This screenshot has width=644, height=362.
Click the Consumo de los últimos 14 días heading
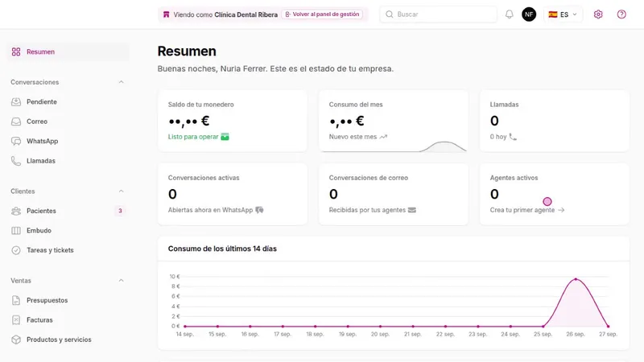pos(222,249)
